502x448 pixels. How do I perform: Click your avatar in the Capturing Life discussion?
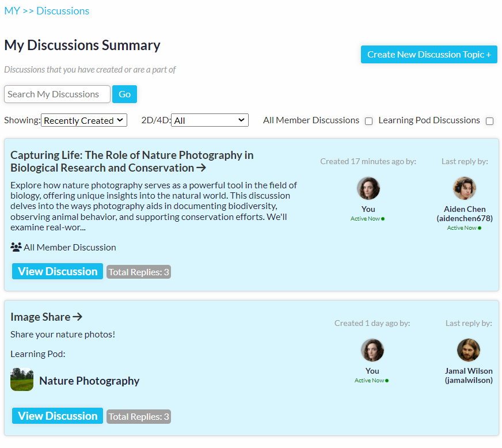tap(368, 188)
